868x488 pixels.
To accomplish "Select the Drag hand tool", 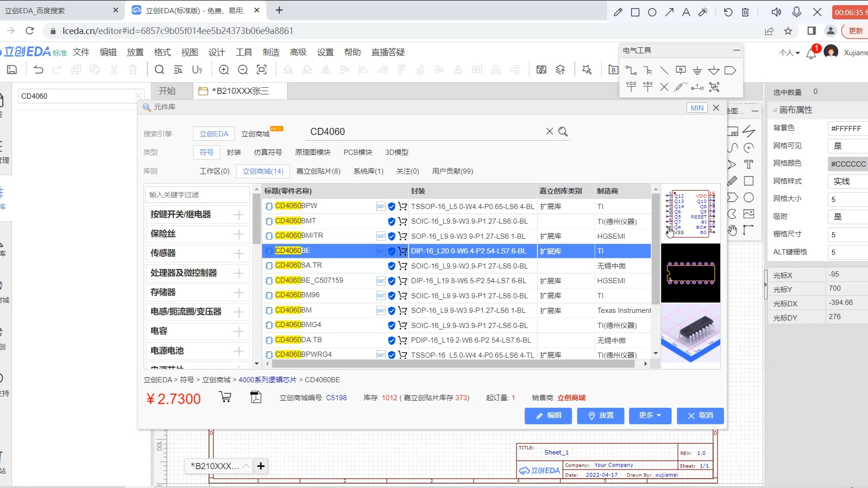I will pos(732,230).
